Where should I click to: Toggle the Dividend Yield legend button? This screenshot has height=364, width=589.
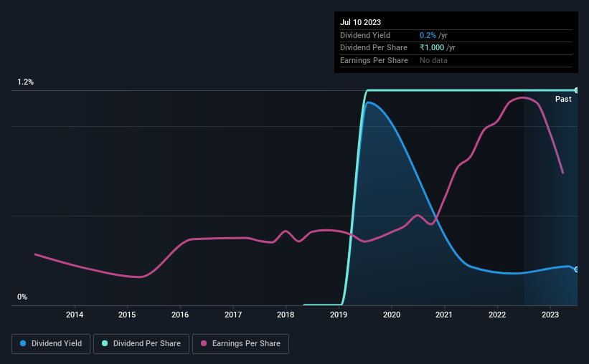click(51, 344)
